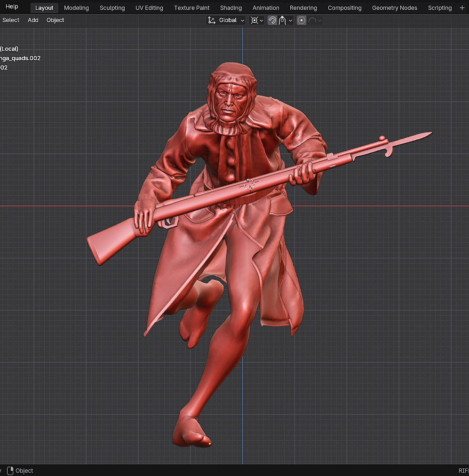Viewport: 469px width, 476px height.
Task: Switch to the Texture Paint workspace tab
Action: [192, 8]
